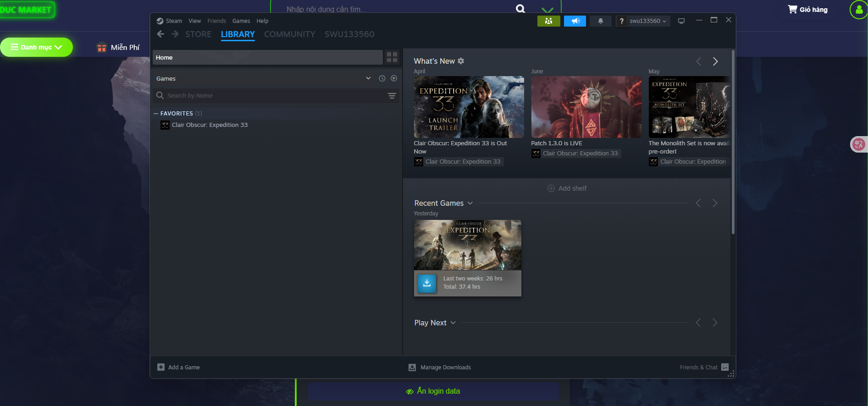This screenshot has height=406, width=868.
Task: Toggle the ready-to-play filter
Action: pos(394,78)
